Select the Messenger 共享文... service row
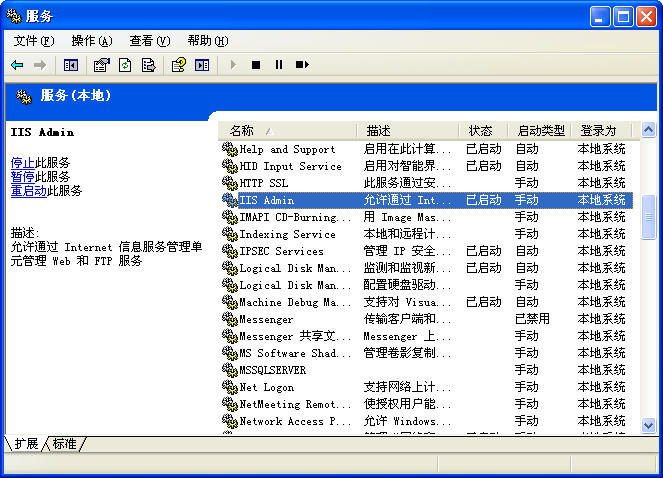The width and height of the screenshot is (663, 478). click(x=427, y=336)
